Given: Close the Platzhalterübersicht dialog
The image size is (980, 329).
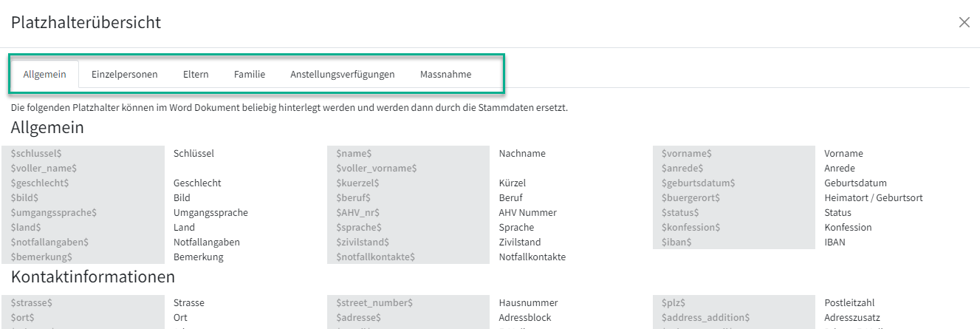Looking at the screenshot, I should (964, 22).
